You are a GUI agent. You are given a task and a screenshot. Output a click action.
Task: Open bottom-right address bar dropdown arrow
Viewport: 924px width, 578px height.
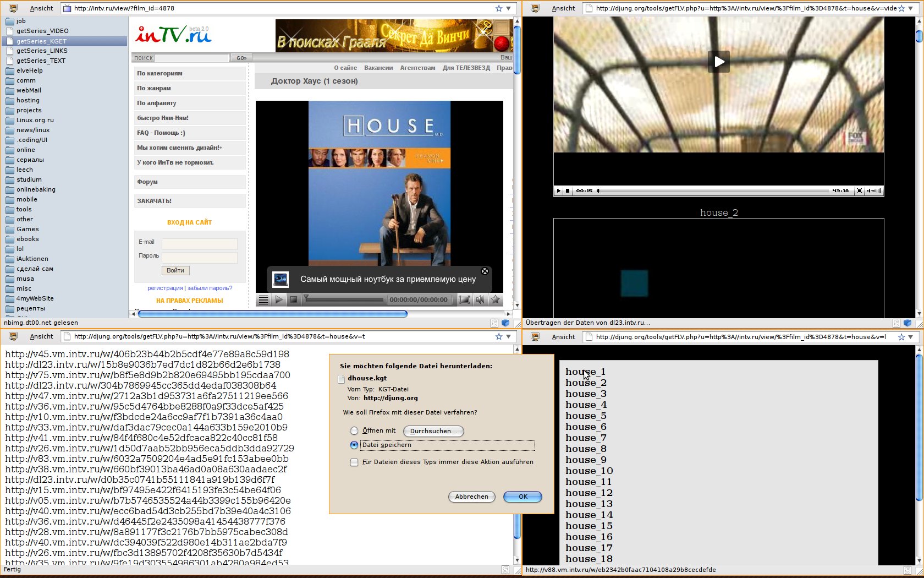coord(911,337)
